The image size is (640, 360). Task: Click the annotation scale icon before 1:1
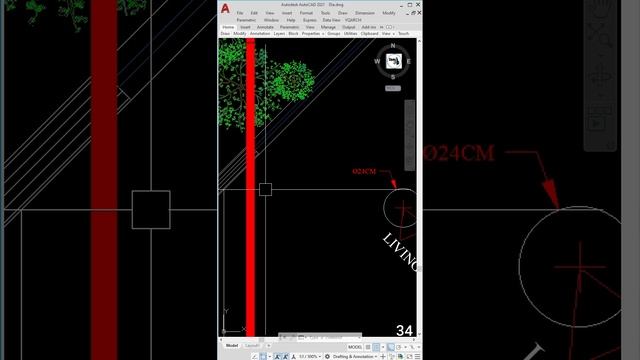[293, 356]
